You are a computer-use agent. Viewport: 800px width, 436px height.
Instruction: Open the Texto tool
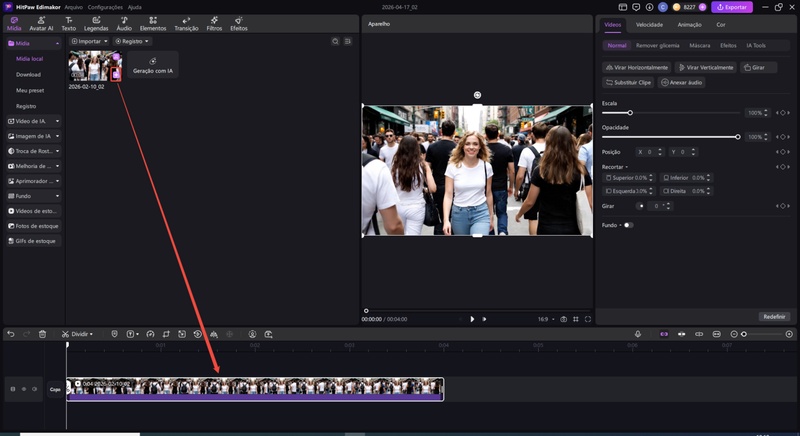68,24
